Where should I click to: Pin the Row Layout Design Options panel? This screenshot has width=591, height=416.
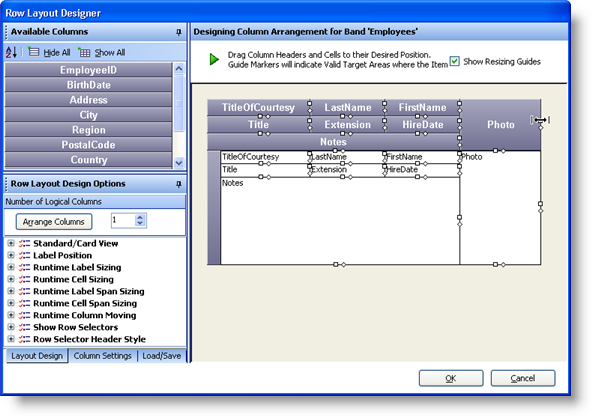[x=179, y=184]
